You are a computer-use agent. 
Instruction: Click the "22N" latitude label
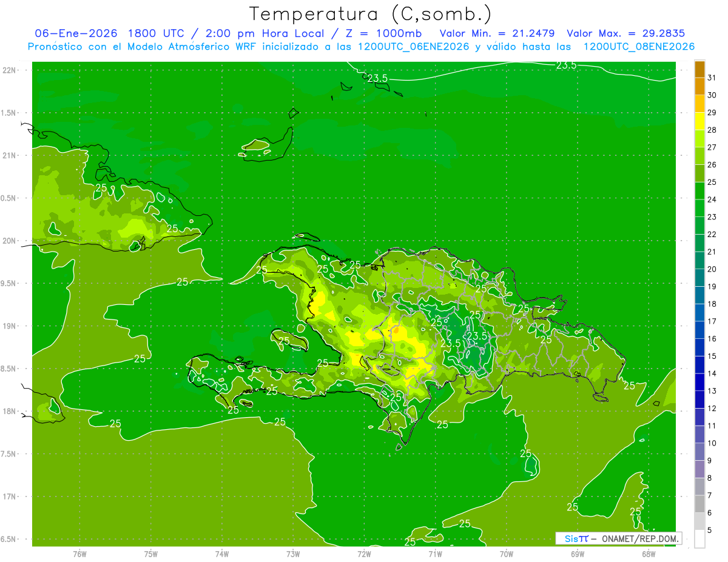click(x=9, y=70)
